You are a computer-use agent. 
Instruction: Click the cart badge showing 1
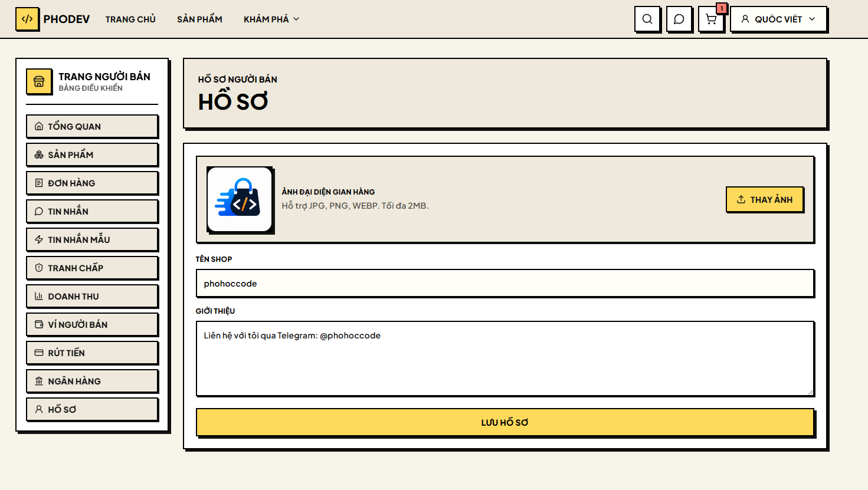coord(722,8)
